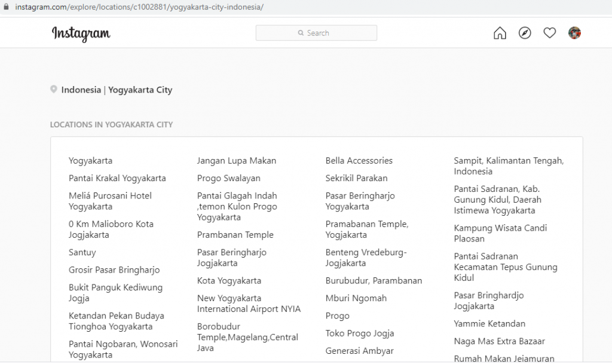Open Pantai Krakal Yogyakarta location

(x=117, y=178)
